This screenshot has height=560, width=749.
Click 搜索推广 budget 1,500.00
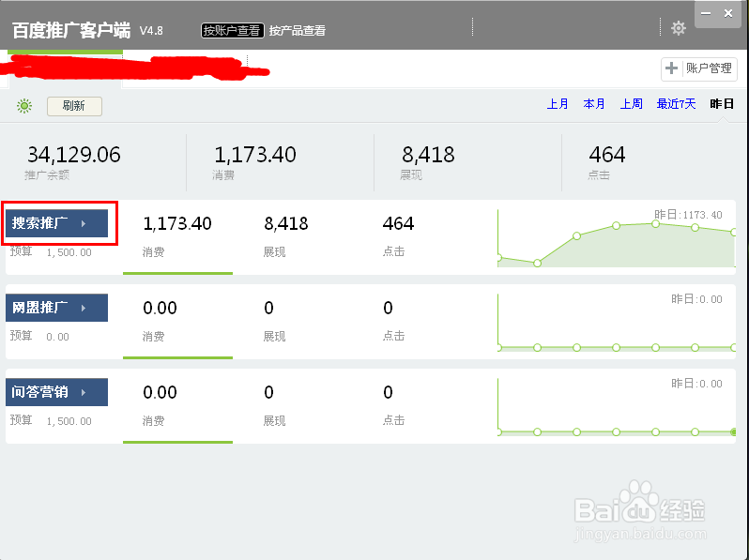pos(69,252)
